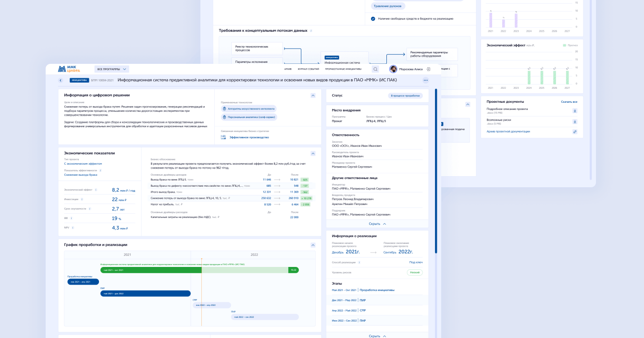Click БПМ 10004-2021 initiative number
This screenshot has width=644, height=338.
coord(102,80)
